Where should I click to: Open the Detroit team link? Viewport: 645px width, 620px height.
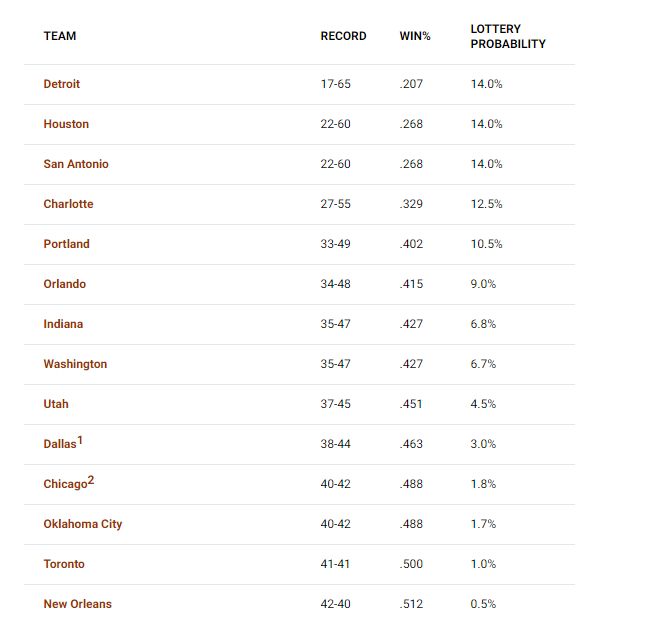(62, 84)
